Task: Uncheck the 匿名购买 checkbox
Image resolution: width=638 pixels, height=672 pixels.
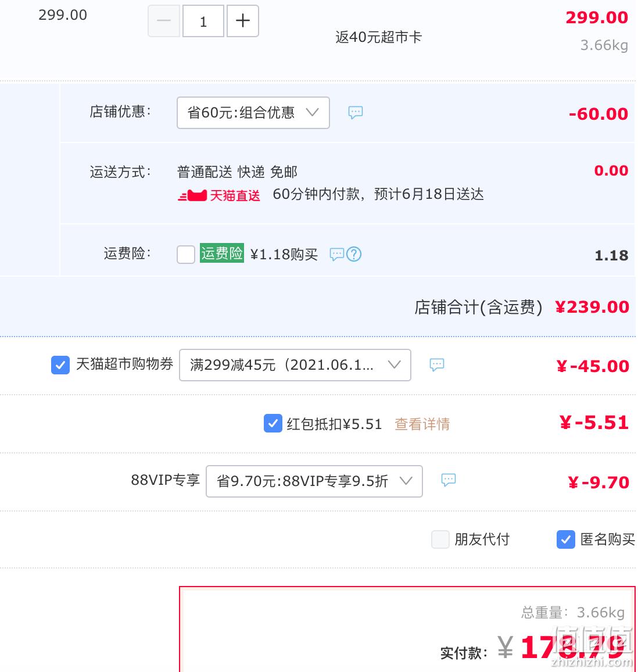Action: (x=565, y=539)
